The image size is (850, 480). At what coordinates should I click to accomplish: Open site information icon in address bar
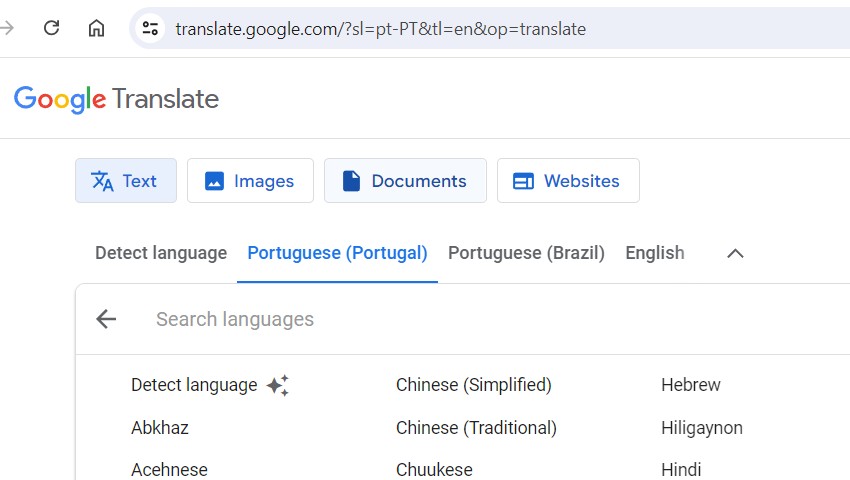point(150,28)
